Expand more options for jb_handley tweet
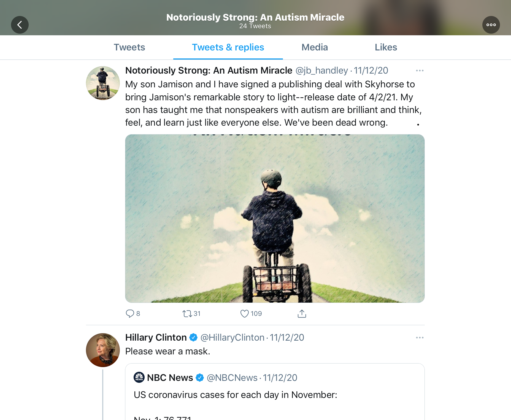The height and width of the screenshot is (420, 511). pyautogui.click(x=420, y=71)
